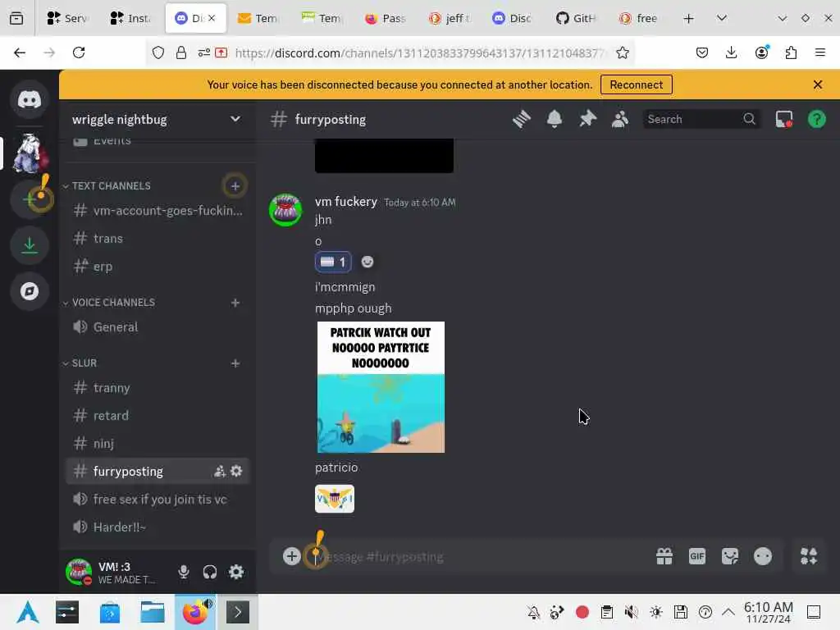Click vm fuckery username in chat
The width and height of the screenshot is (840, 630).
346,202
